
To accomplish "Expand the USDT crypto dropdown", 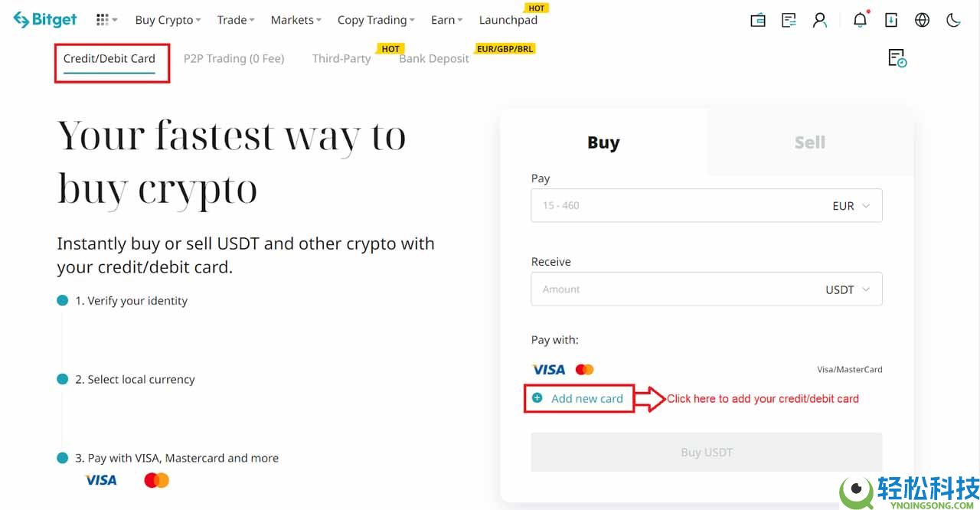I will 847,289.
